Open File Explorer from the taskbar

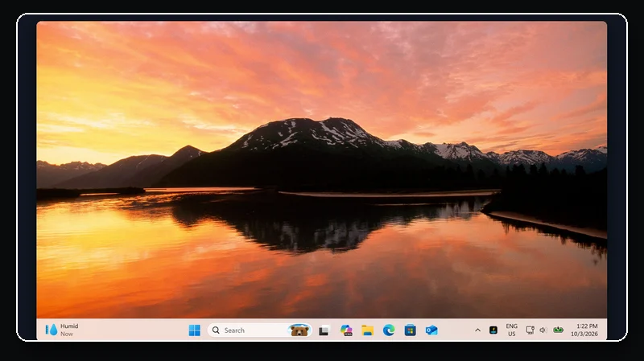tap(368, 330)
